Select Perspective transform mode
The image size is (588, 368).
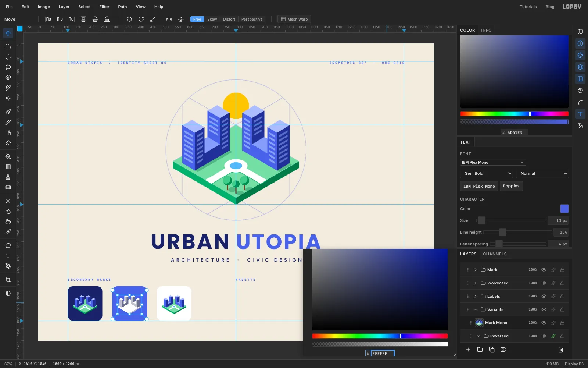pyautogui.click(x=252, y=19)
